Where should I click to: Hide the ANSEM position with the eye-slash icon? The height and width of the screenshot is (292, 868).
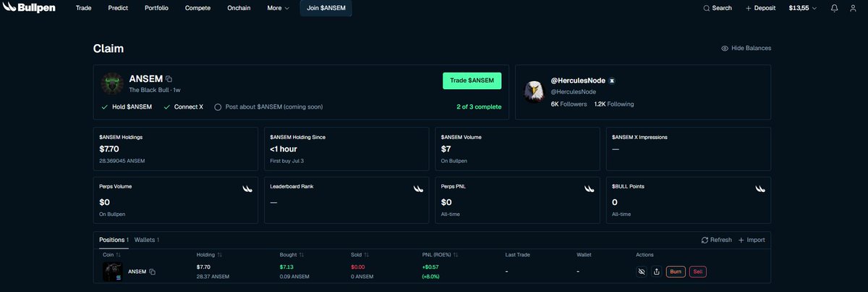641,272
